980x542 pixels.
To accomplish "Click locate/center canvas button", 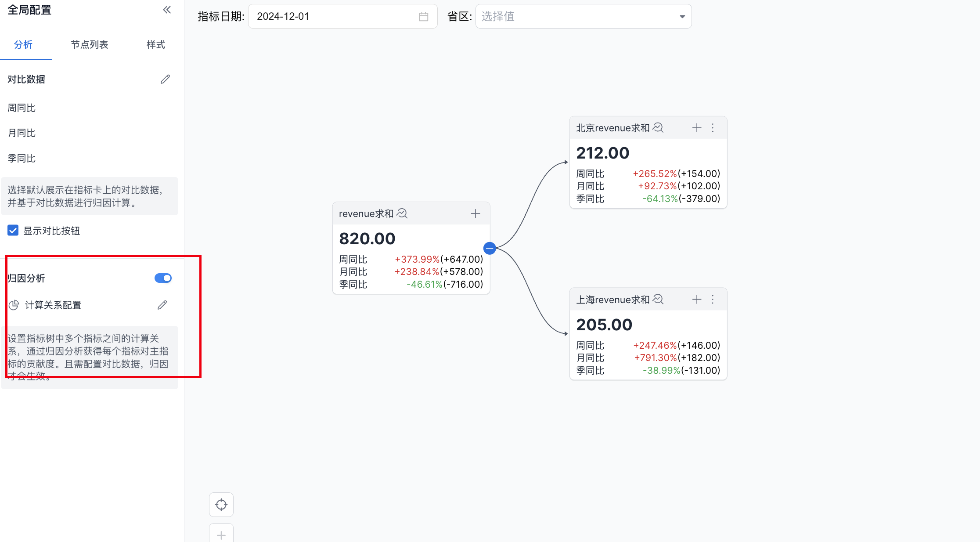I will 221,505.
